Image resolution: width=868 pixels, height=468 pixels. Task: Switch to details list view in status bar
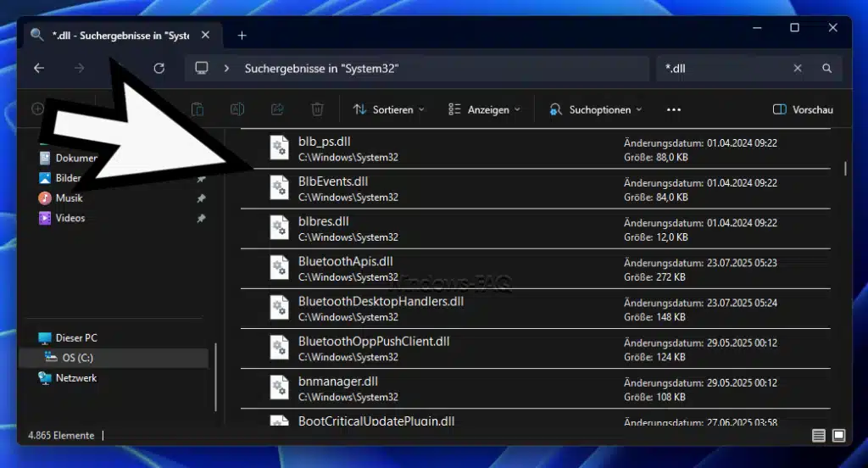(x=818, y=435)
